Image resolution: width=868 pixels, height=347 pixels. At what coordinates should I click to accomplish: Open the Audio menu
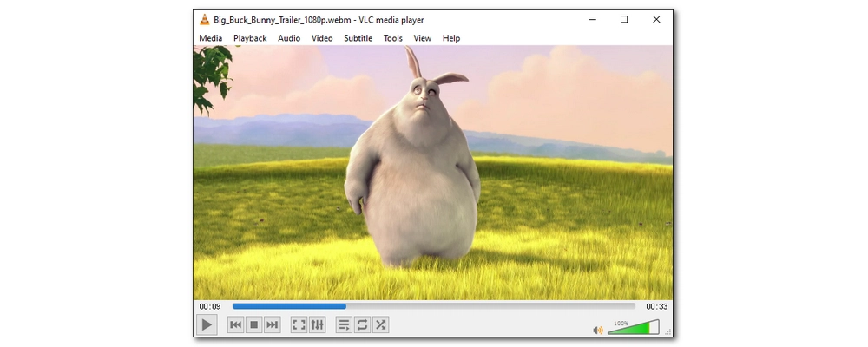pyautogui.click(x=289, y=38)
